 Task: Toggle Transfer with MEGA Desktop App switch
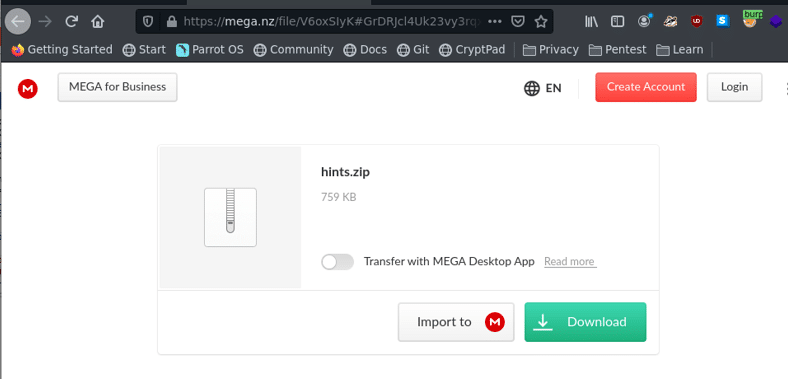click(337, 262)
